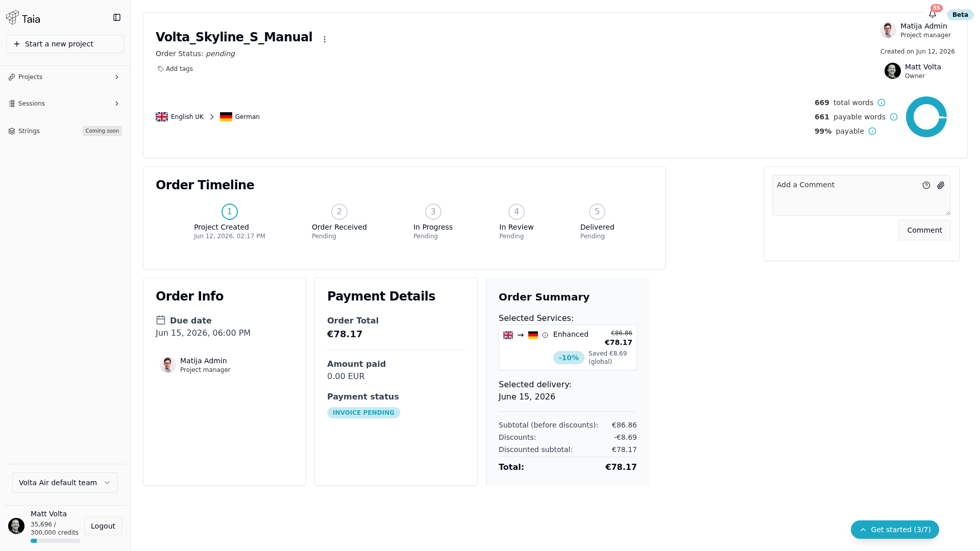The width and height of the screenshot is (980, 551).
Task: Click the Taia logo icon
Action: 13,18
